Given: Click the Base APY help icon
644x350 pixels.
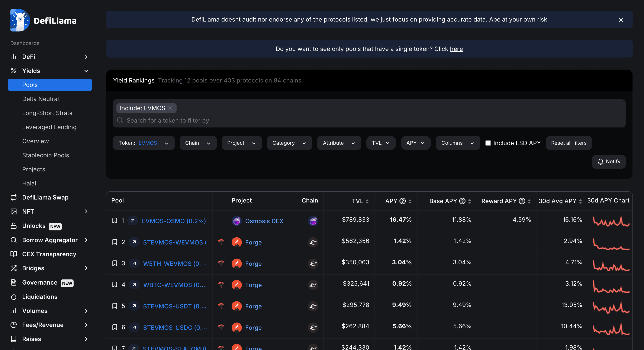Looking at the screenshot, I should [463, 201].
